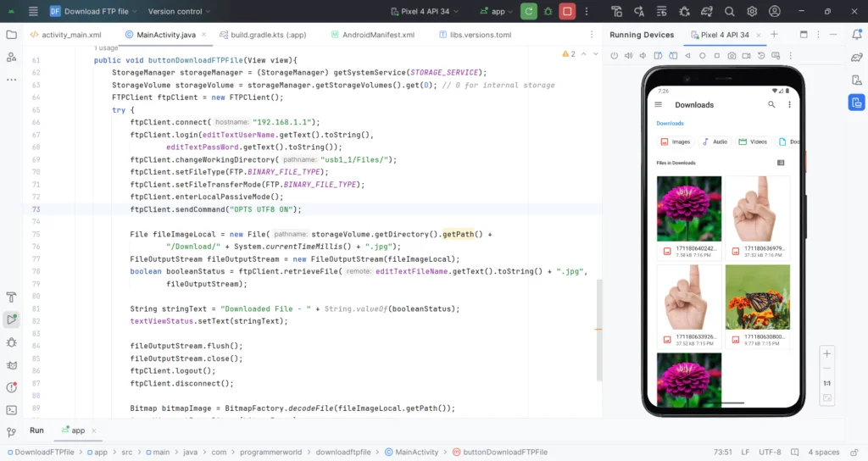Screen dimensions: 868x461
Task: Open Running Devices panel options menu
Action: 818,34
